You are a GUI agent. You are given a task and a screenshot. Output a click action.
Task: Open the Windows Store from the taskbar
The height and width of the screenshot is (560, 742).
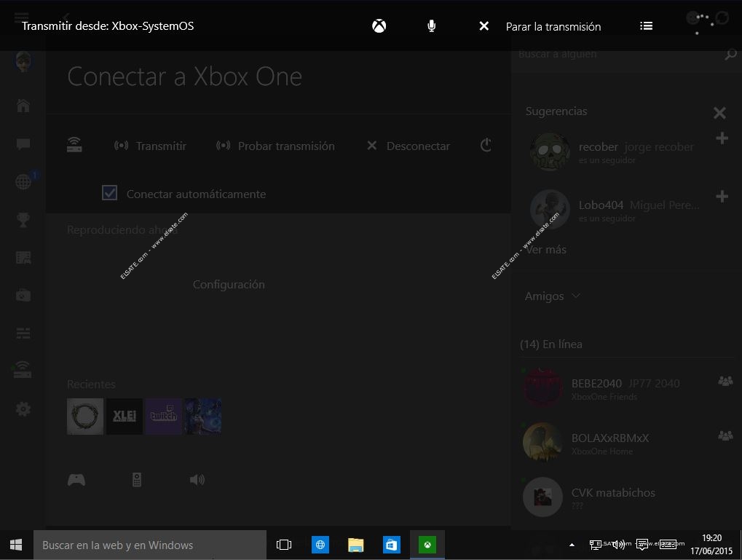click(x=391, y=545)
